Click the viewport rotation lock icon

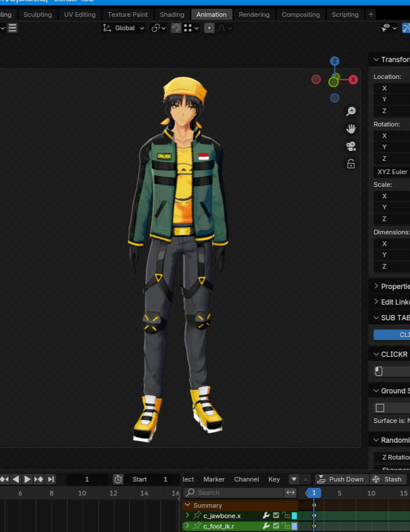[x=351, y=164]
